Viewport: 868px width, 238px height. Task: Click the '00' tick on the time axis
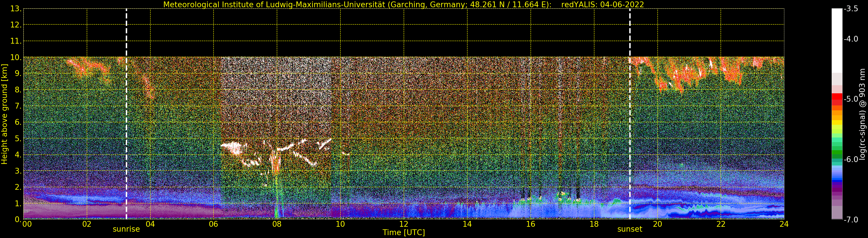[x=27, y=224]
